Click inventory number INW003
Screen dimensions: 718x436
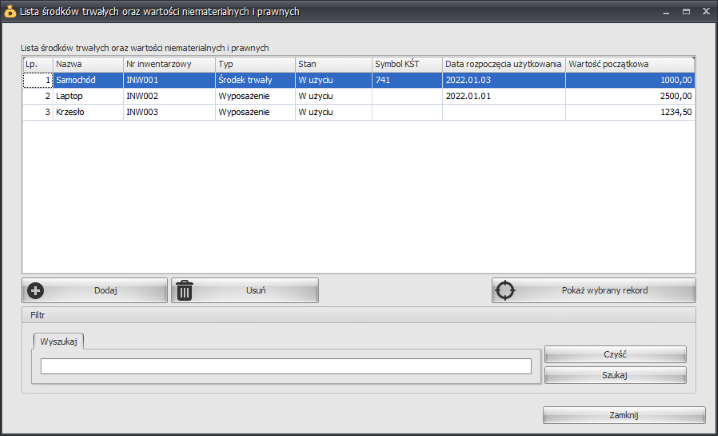pos(169,112)
